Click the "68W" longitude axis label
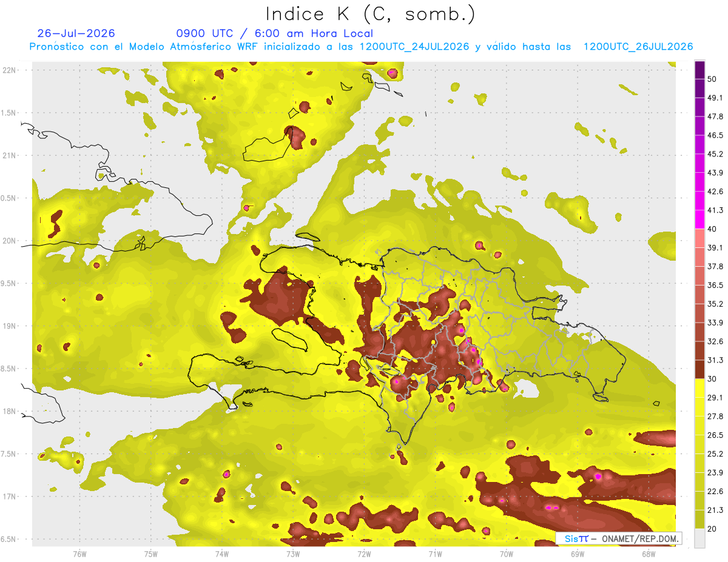Viewport: 728px width, 562px height. [648, 554]
